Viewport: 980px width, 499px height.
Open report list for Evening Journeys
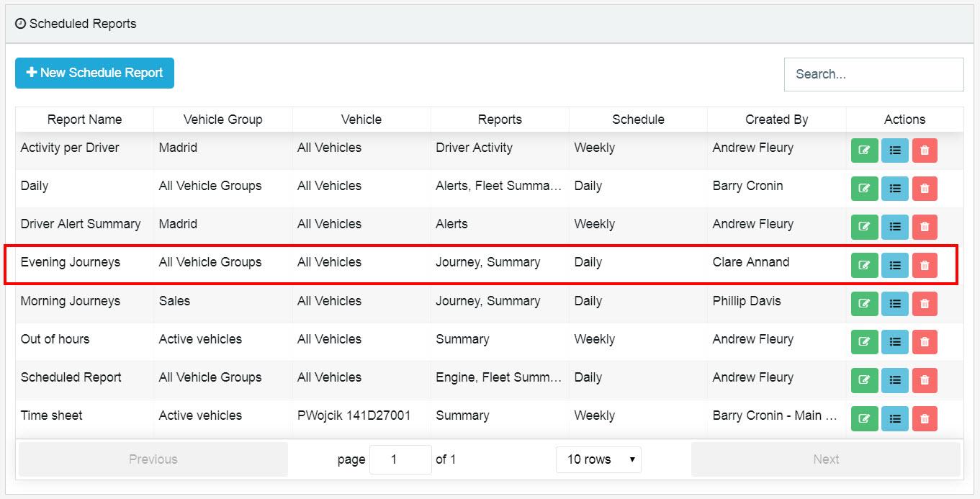pos(894,265)
